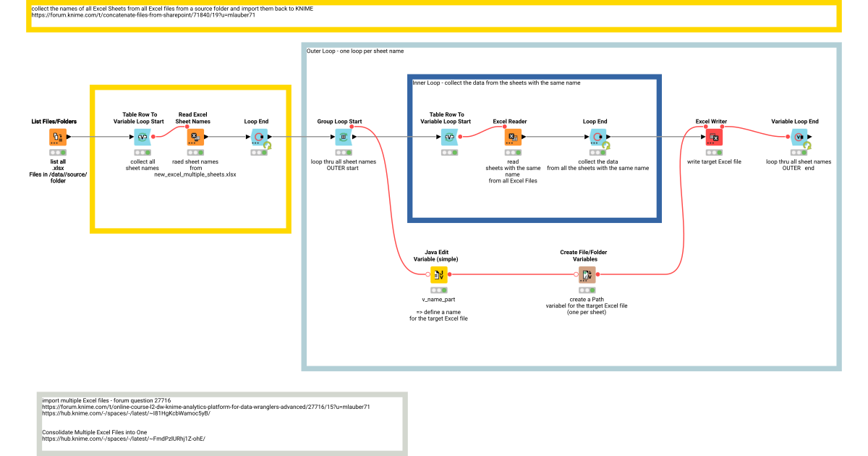Click the forum.knime.com link in top annotation
Screen dimensions: 868x456
(143, 15)
